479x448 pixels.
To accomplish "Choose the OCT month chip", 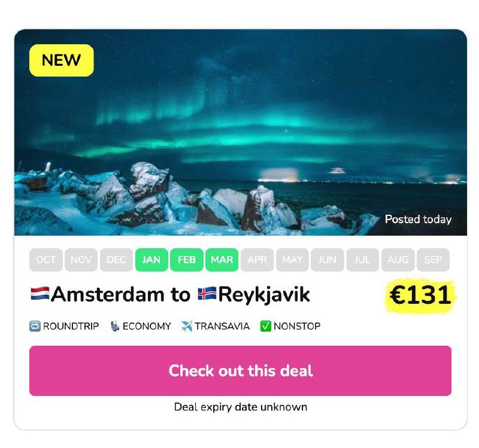I will pos(46,260).
